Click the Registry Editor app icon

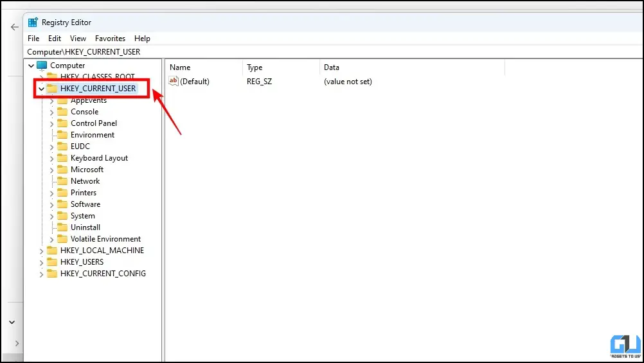(33, 22)
